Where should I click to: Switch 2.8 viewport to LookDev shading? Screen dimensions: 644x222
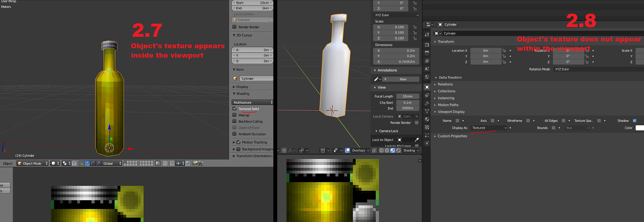pos(392,151)
